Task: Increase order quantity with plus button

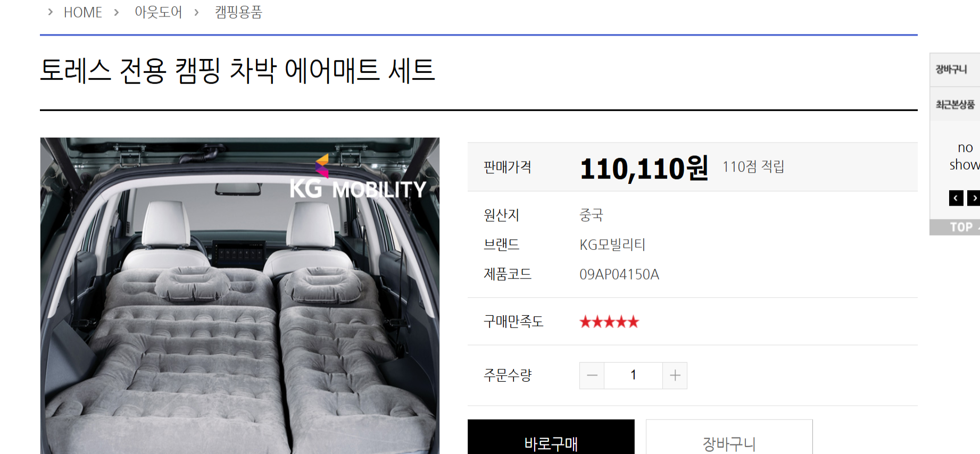Action: coord(675,375)
